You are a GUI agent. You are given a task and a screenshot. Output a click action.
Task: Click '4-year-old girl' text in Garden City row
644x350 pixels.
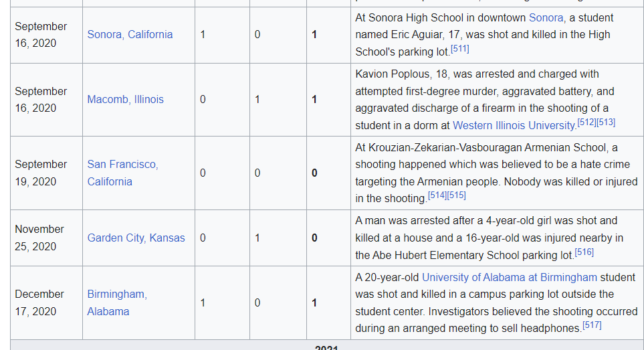(x=519, y=221)
